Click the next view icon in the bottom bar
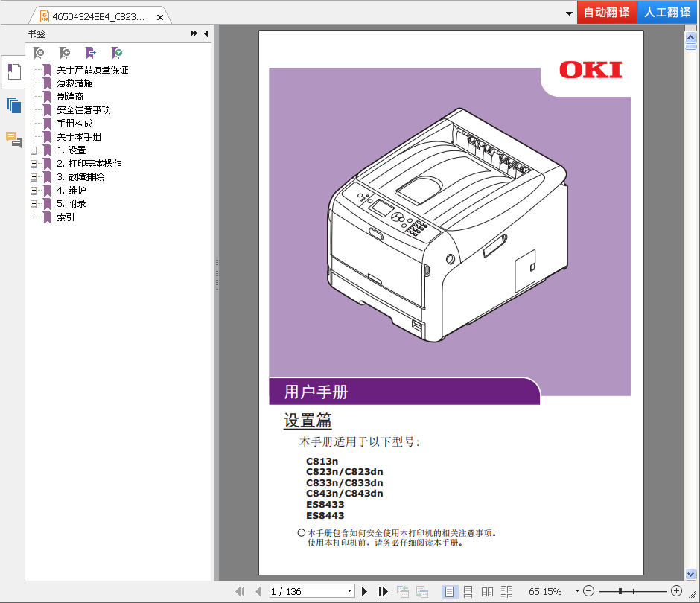Screen dimensions: 700x603 422,591
